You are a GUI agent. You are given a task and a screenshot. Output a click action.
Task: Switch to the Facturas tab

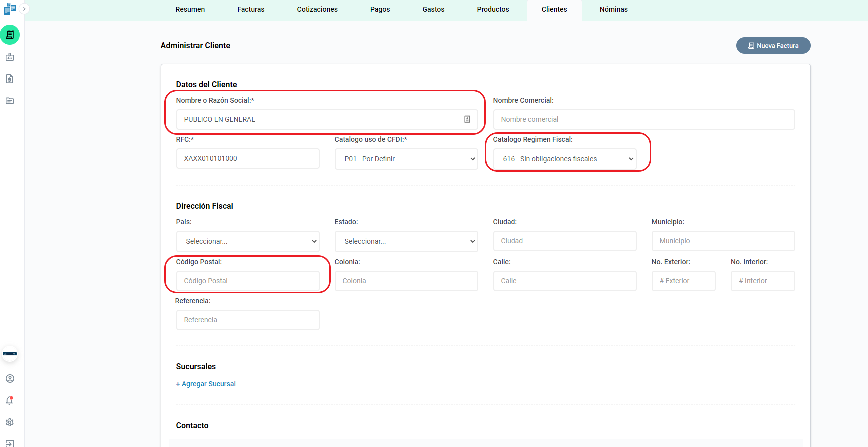click(251, 9)
